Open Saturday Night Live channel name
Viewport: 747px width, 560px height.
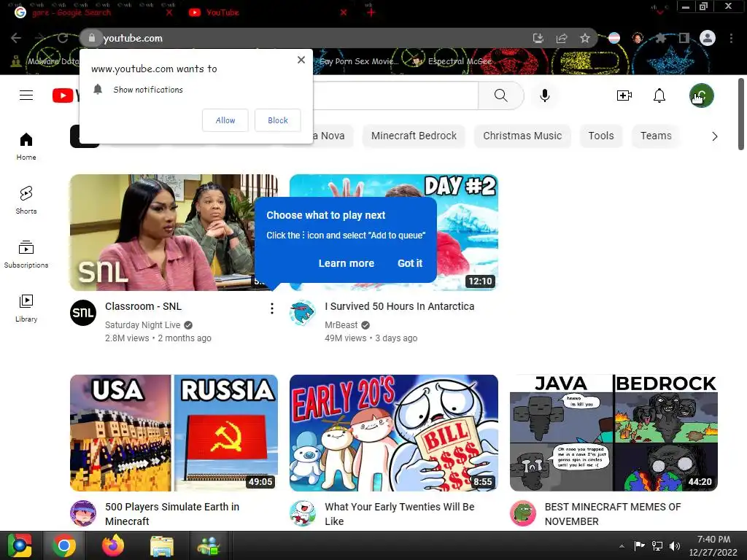142,325
